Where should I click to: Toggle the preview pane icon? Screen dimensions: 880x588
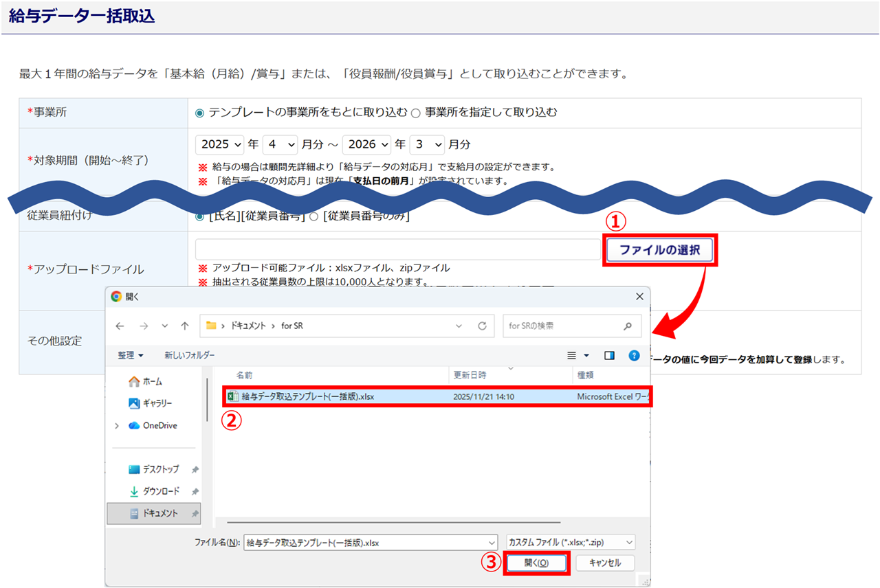click(609, 355)
